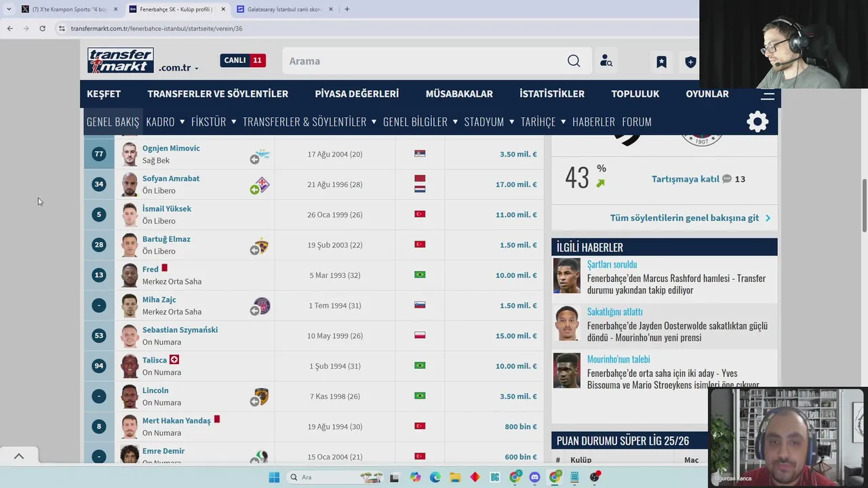Click Marcus Rashford's news thumbnail
This screenshot has width=868, height=488.
click(x=567, y=275)
